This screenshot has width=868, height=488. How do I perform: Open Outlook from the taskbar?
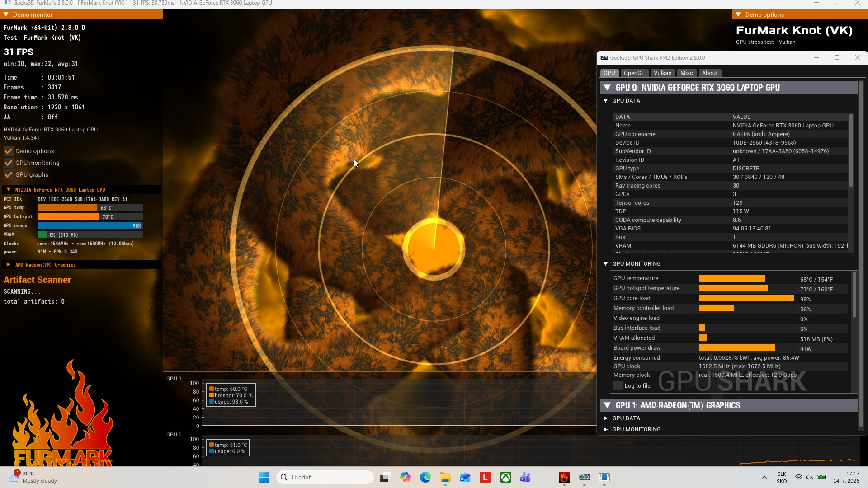[x=465, y=477]
